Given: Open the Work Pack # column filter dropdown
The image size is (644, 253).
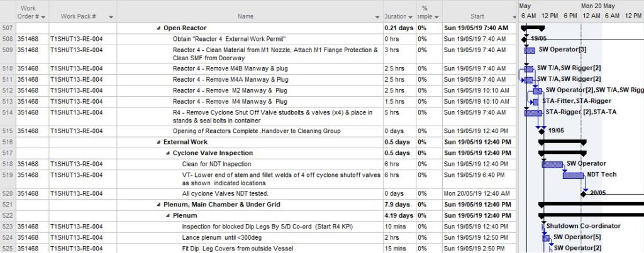Looking at the screenshot, I should [111, 16].
